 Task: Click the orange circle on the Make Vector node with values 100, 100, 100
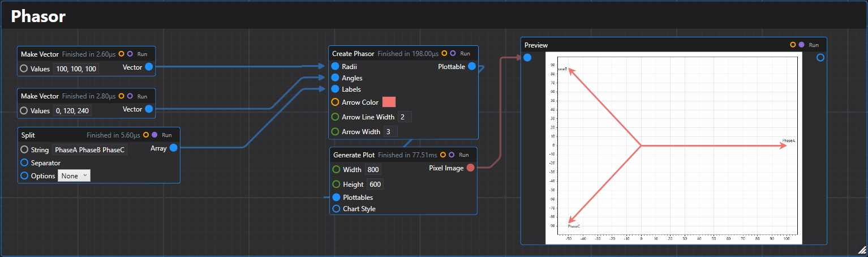coord(121,54)
